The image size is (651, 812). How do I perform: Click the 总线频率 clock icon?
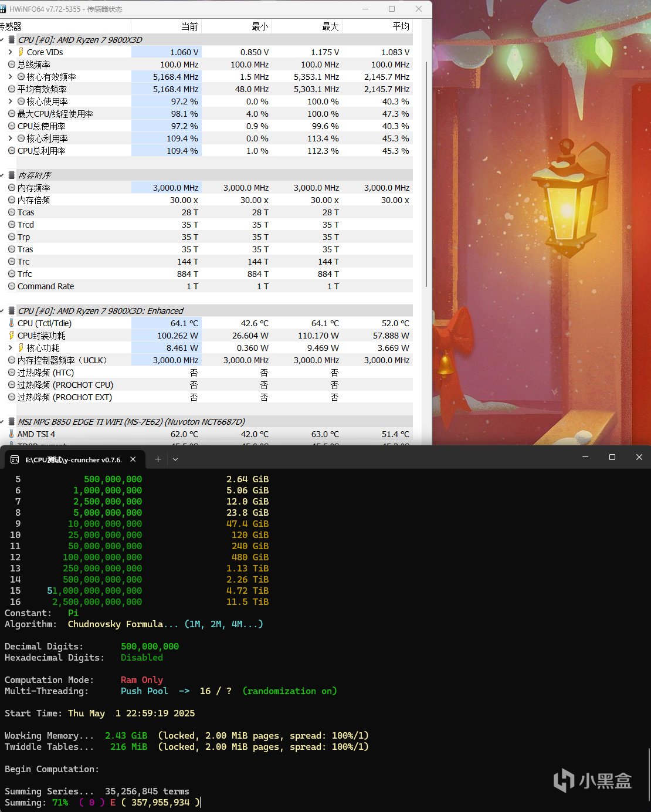(12, 65)
